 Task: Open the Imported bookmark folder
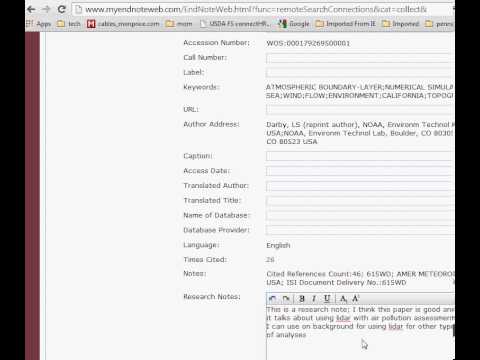[401, 24]
